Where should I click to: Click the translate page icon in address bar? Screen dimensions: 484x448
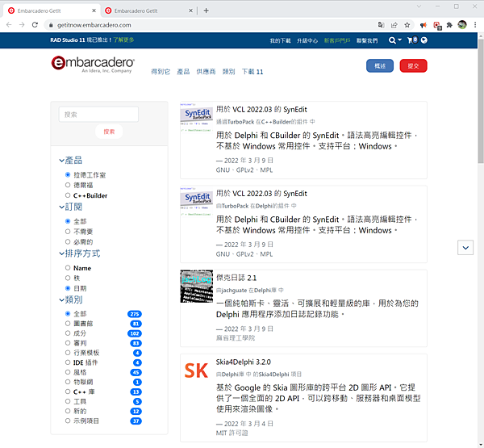click(x=382, y=25)
